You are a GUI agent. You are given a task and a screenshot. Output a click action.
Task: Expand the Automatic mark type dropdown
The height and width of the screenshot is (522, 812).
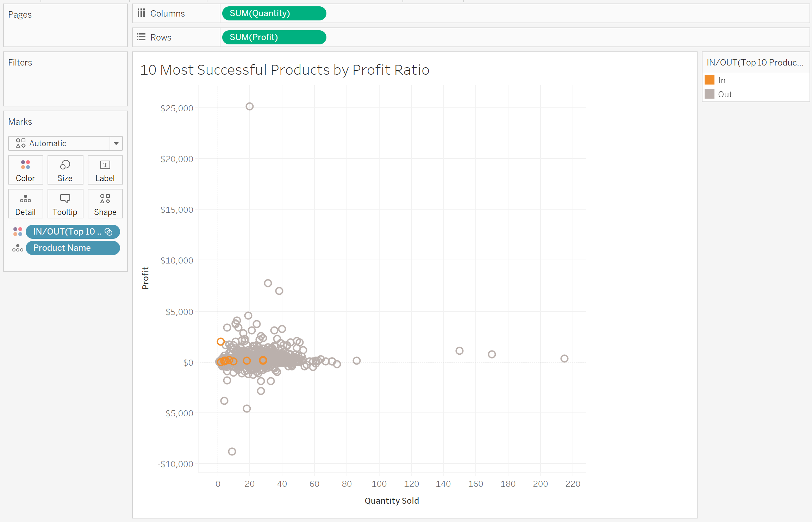click(116, 143)
